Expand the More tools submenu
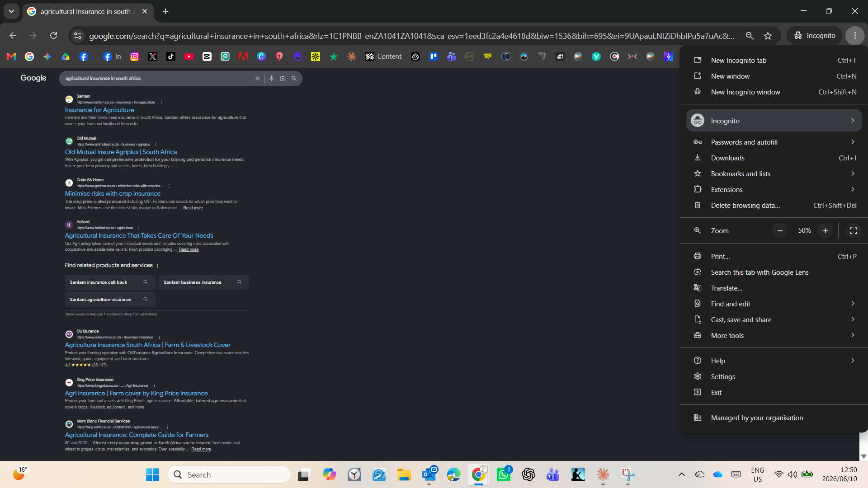The width and height of the screenshot is (868, 488). 774,336
